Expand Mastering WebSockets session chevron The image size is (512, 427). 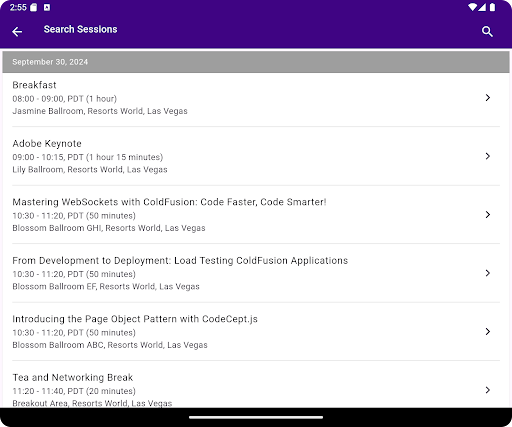coord(488,214)
